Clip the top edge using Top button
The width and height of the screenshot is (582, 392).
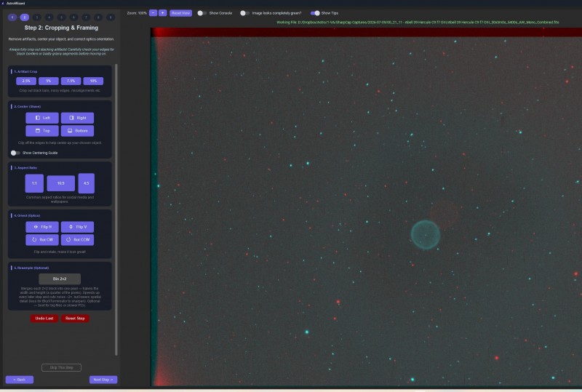(x=42, y=131)
